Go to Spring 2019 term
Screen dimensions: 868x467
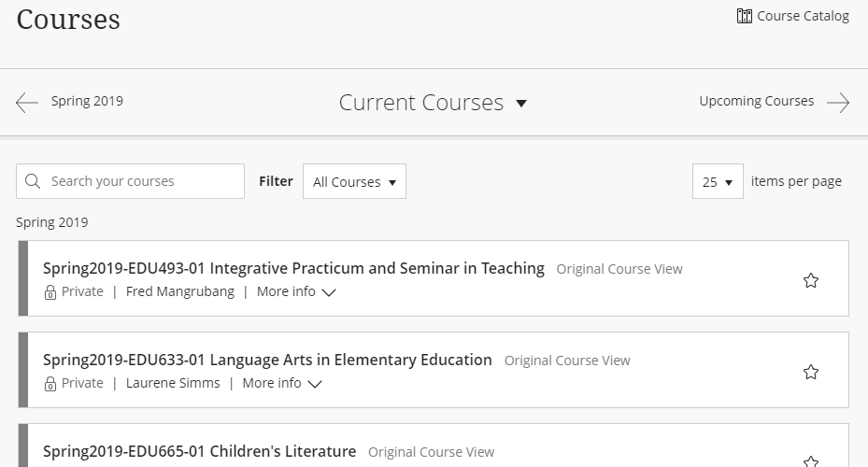click(x=87, y=101)
